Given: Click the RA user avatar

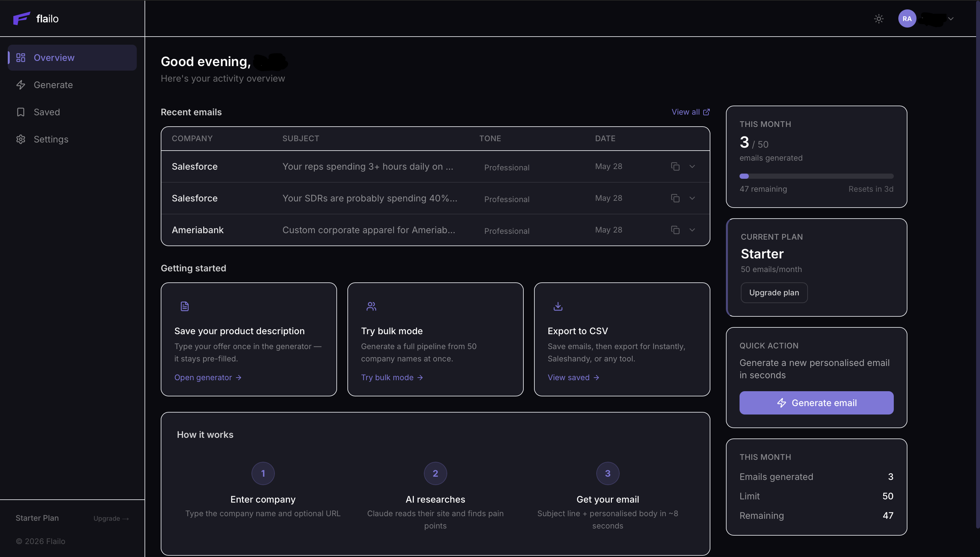Looking at the screenshot, I should 907,19.
